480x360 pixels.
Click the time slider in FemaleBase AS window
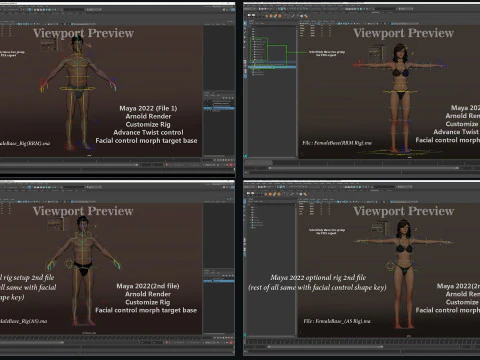pyautogui.click(x=363, y=341)
